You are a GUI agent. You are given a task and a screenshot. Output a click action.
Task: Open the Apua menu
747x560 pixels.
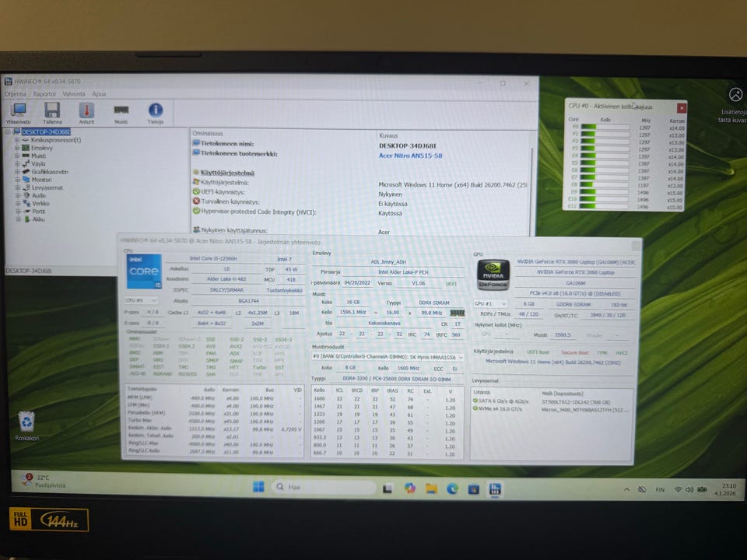click(x=99, y=94)
